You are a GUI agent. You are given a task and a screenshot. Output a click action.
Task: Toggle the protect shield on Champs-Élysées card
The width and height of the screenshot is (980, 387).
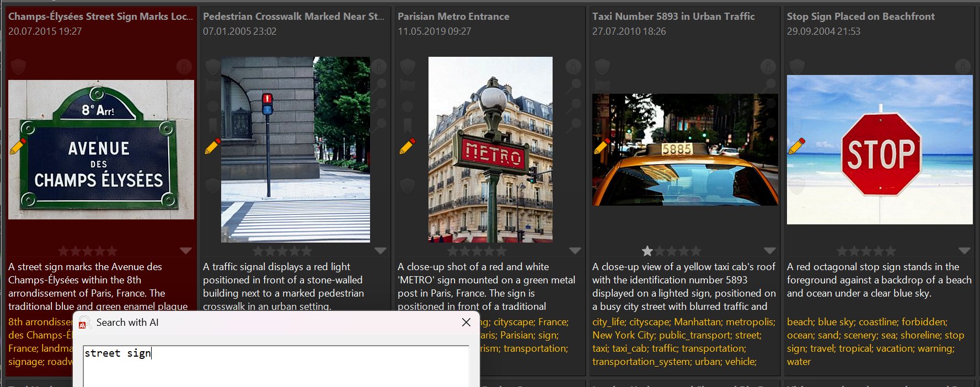click(x=18, y=67)
